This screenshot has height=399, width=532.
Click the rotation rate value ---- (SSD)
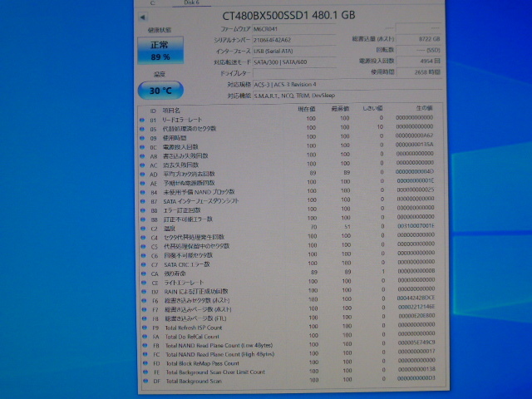[x=419, y=50]
